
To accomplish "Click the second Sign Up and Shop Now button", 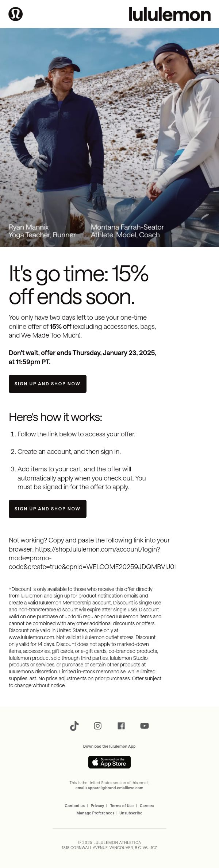I will [x=47, y=509].
